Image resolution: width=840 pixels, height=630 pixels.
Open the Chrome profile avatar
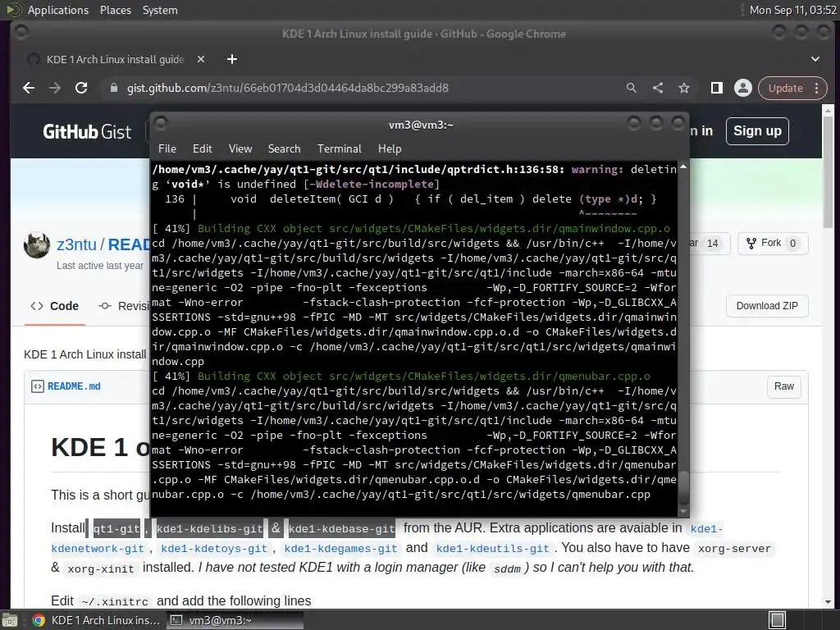click(743, 88)
